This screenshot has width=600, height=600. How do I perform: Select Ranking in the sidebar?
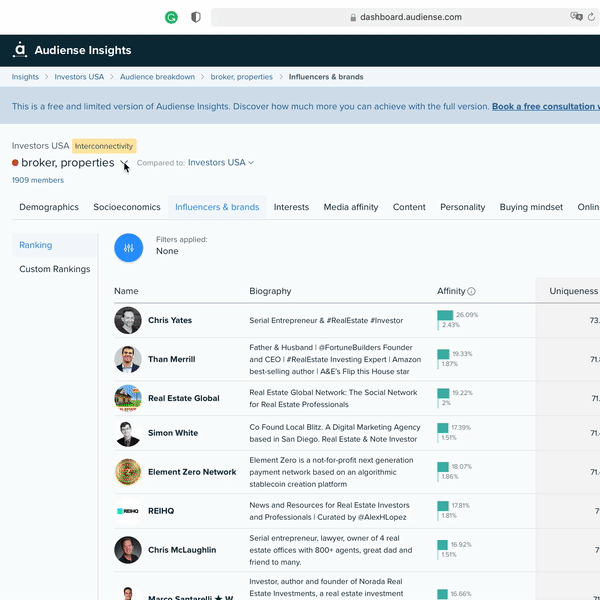[55, 245]
